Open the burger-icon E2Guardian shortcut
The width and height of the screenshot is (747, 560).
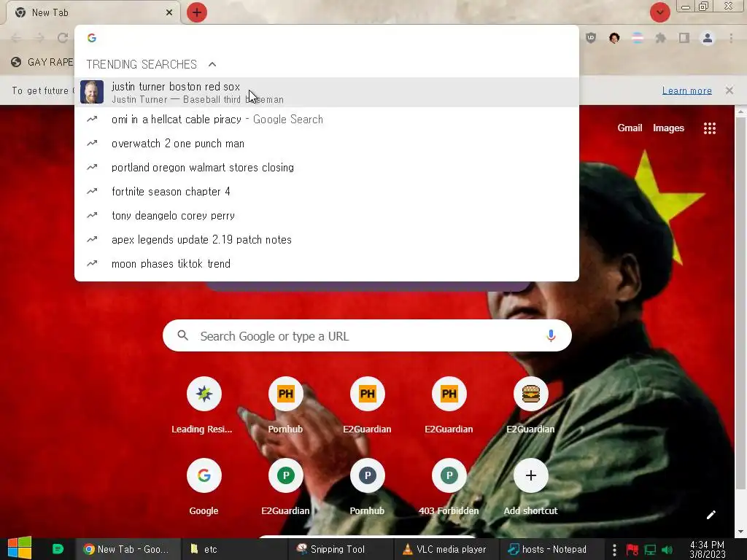pyautogui.click(x=530, y=405)
